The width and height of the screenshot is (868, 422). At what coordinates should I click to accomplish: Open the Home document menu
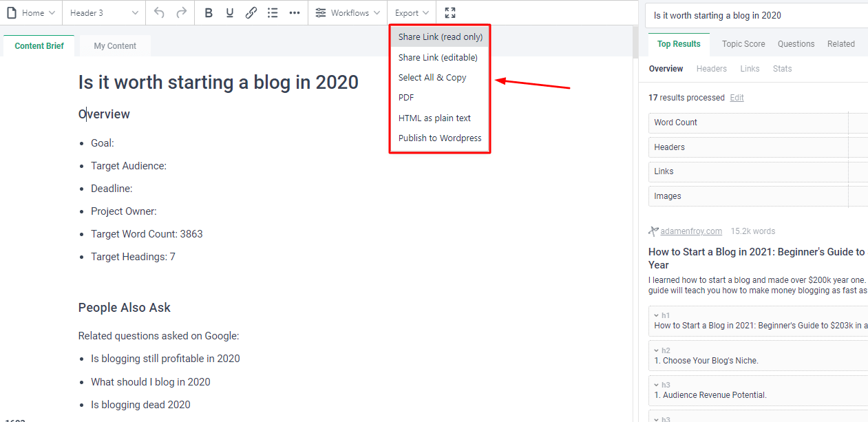point(31,13)
